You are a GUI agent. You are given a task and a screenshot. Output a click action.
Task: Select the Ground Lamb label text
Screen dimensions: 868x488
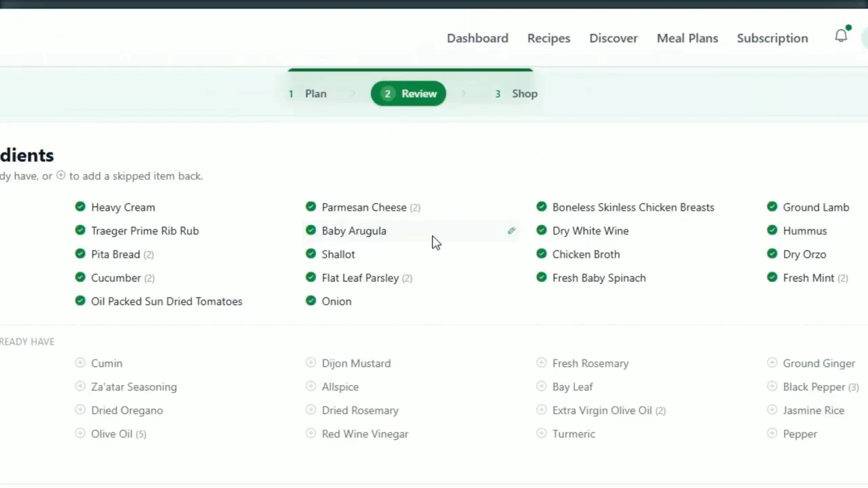pyautogui.click(x=816, y=207)
